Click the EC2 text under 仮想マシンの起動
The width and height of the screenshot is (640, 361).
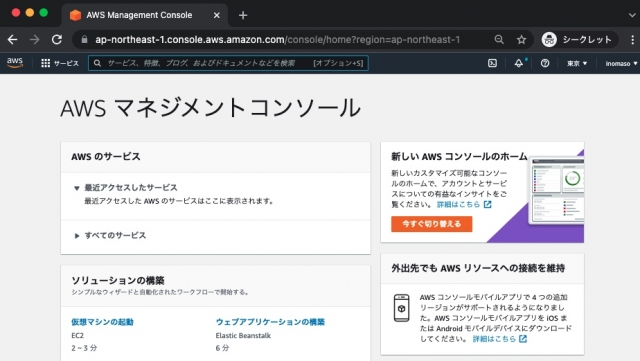tap(78, 335)
